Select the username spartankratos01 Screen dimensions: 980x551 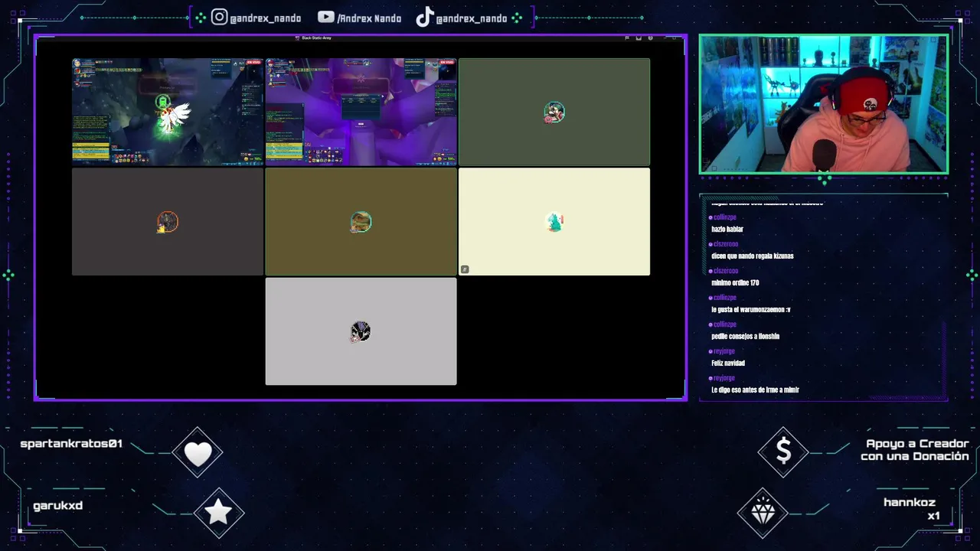point(71,444)
